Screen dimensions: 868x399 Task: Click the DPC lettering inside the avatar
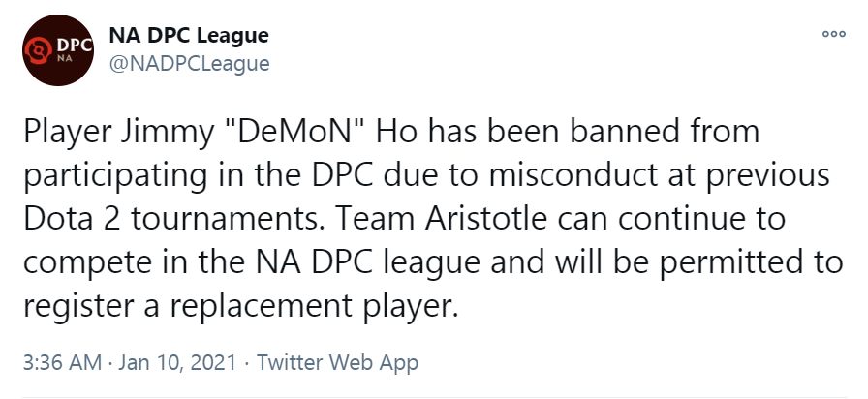coord(74,46)
